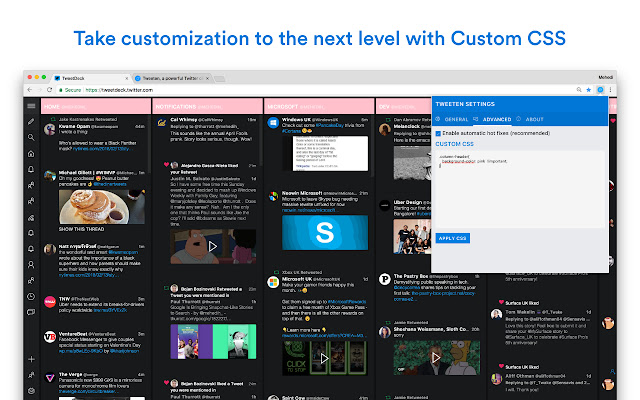The image size is (640, 400).
Task: Click the Apply CSS button
Action: click(x=453, y=238)
